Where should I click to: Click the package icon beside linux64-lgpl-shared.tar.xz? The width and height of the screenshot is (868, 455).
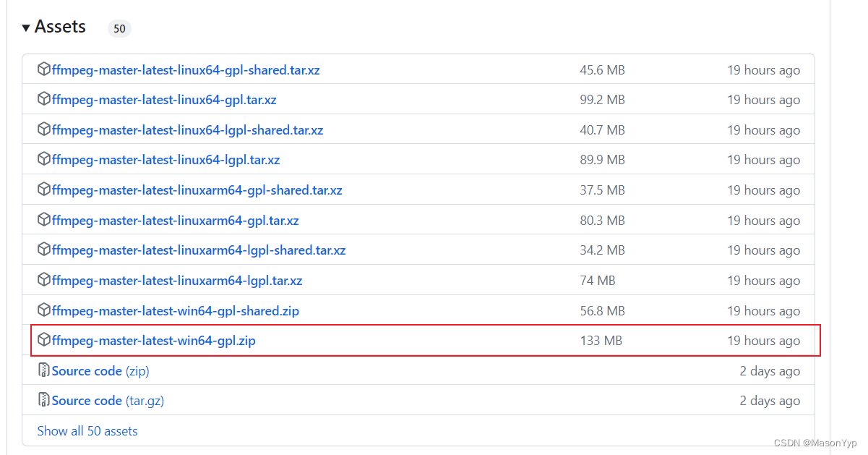tap(44, 129)
